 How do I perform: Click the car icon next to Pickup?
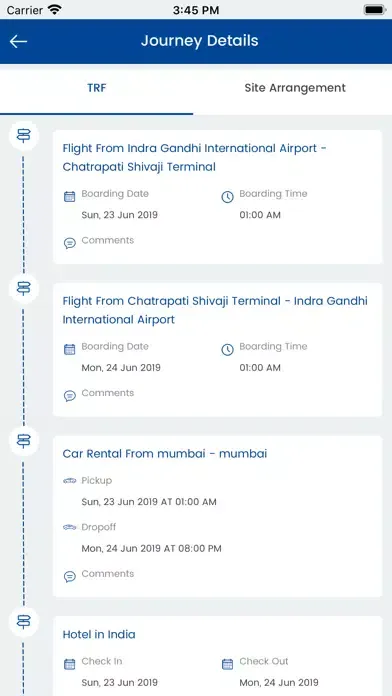pos(70,481)
